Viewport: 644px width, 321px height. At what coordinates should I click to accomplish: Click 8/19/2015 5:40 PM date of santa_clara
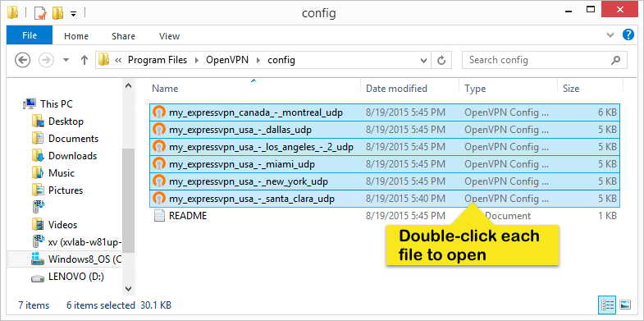405,199
